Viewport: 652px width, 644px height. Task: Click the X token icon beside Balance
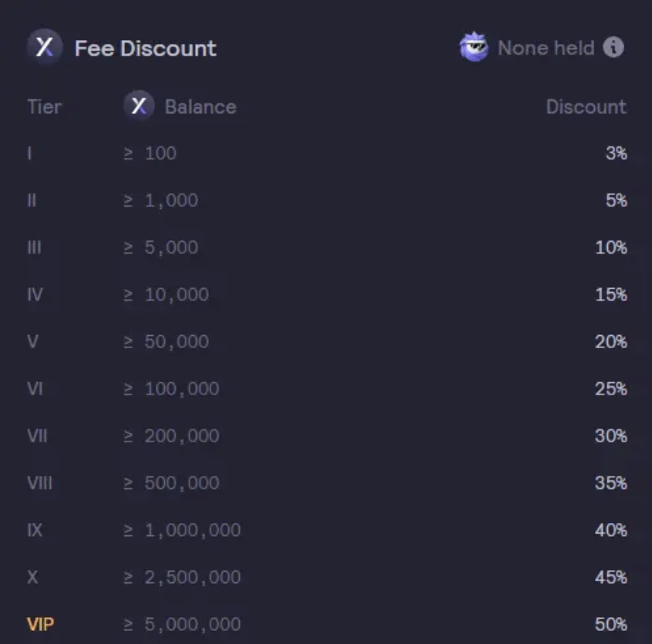click(139, 106)
